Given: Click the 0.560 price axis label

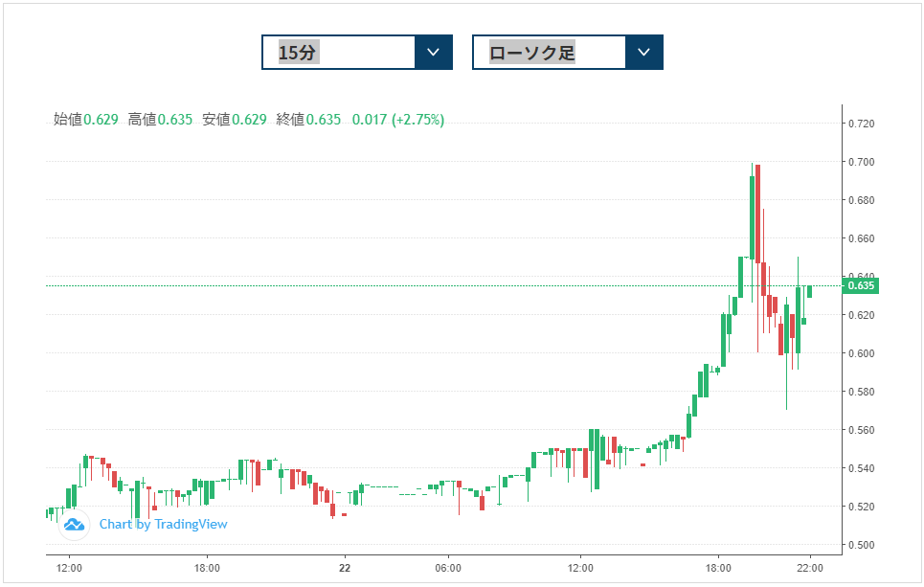Looking at the screenshot, I should [x=861, y=430].
